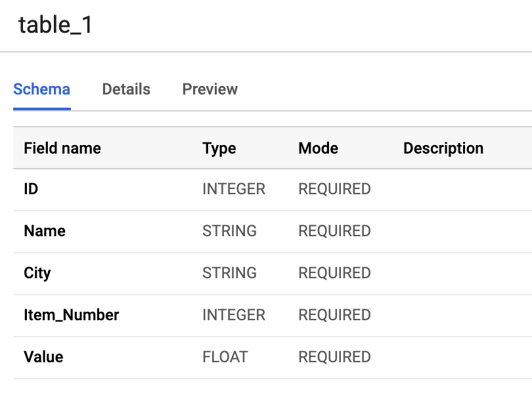Open the Preview tab
532x399 pixels.
click(x=210, y=89)
